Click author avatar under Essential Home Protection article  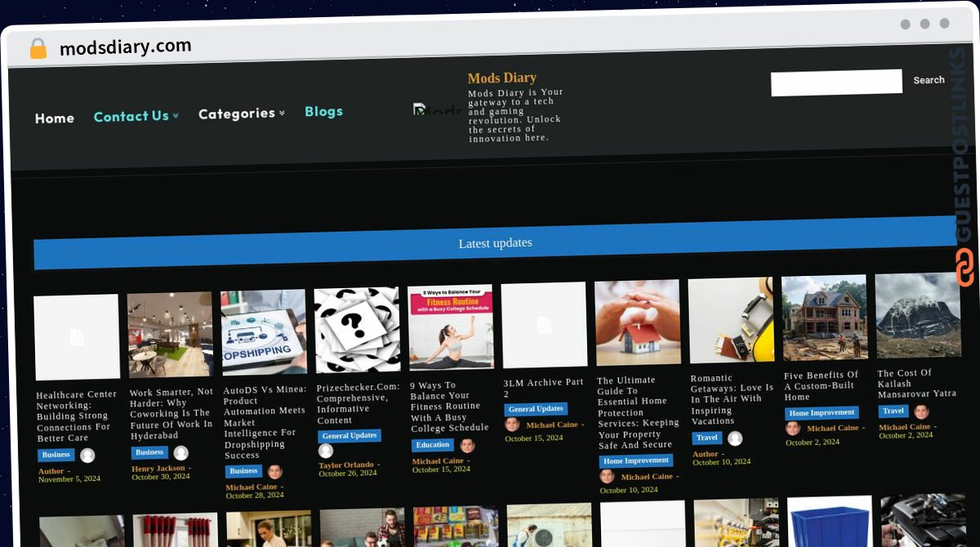(x=607, y=476)
